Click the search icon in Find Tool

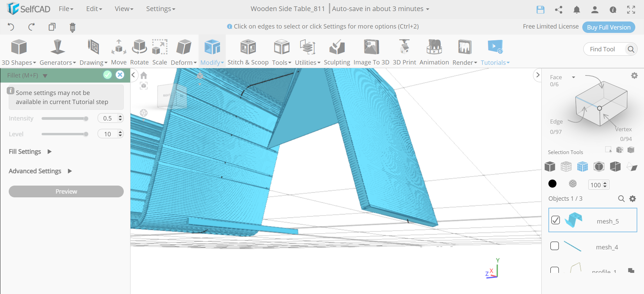pos(631,49)
